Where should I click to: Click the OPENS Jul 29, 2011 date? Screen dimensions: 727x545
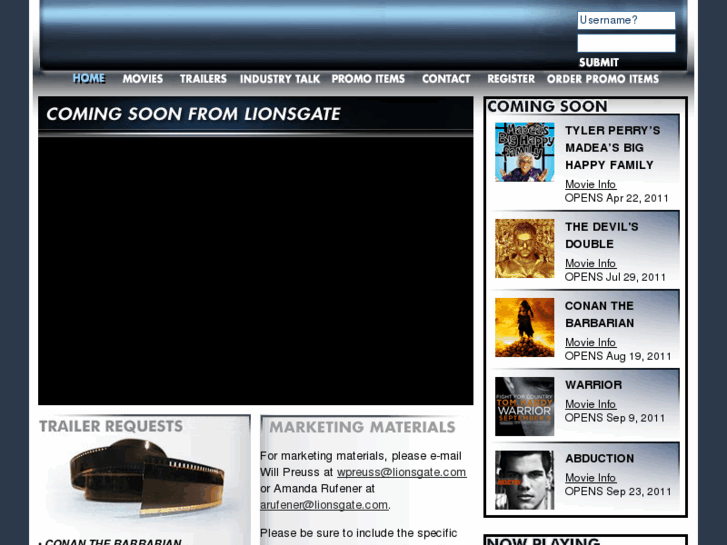tap(615, 277)
